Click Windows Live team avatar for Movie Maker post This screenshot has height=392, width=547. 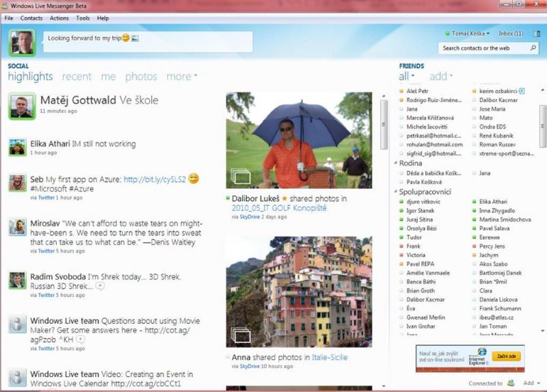tap(18, 324)
